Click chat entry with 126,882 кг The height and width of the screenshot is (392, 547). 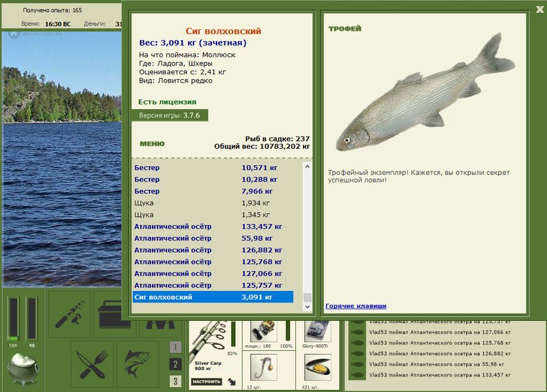440,354
